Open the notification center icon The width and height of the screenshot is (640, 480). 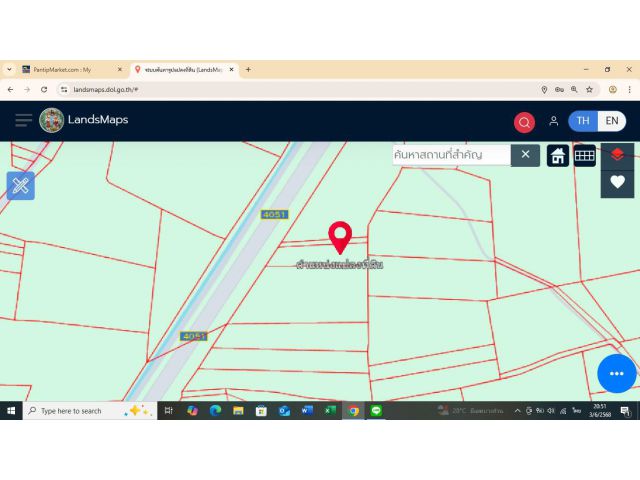pyautogui.click(x=625, y=411)
